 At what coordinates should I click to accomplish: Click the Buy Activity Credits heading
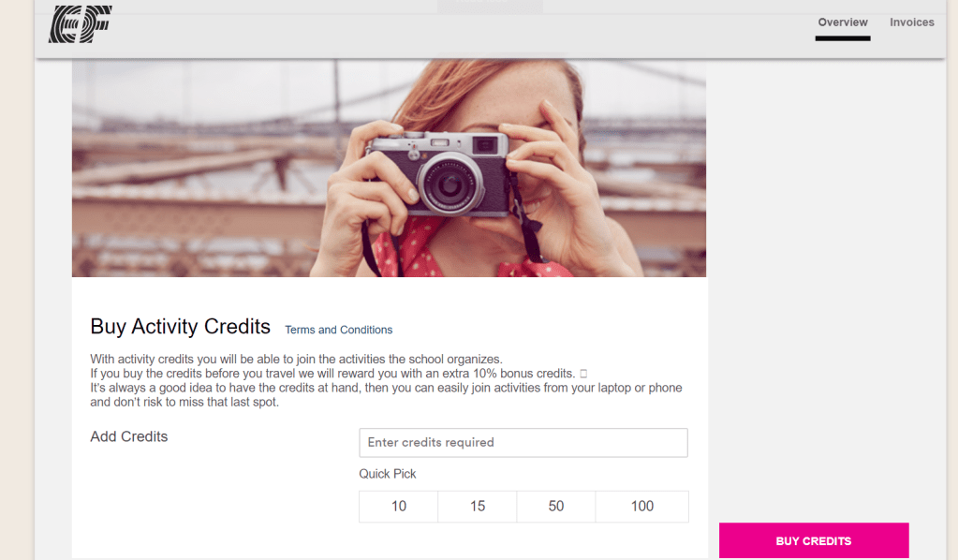[180, 327]
